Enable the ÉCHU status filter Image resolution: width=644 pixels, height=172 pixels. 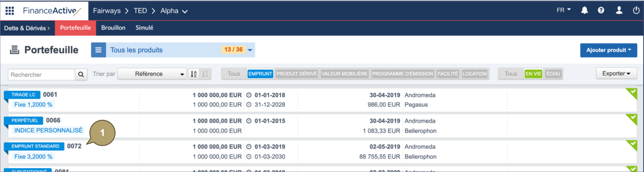pyautogui.click(x=553, y=74)
